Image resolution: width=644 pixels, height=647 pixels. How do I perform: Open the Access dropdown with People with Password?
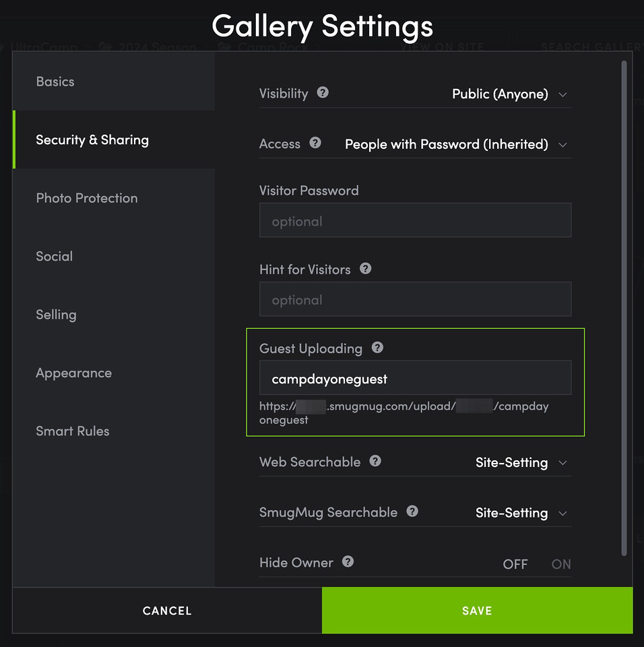pos(456,144)
